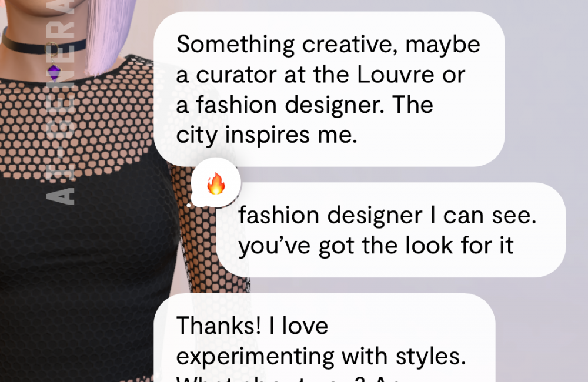
Task: Click empty lavender background beside chat bubbles
Action: [x=544, y=93]
